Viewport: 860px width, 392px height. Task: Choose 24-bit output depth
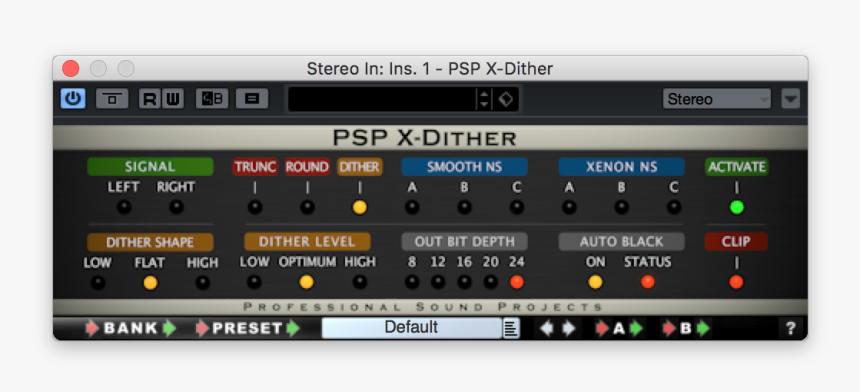pyautogui.click(x=517, y=282)
